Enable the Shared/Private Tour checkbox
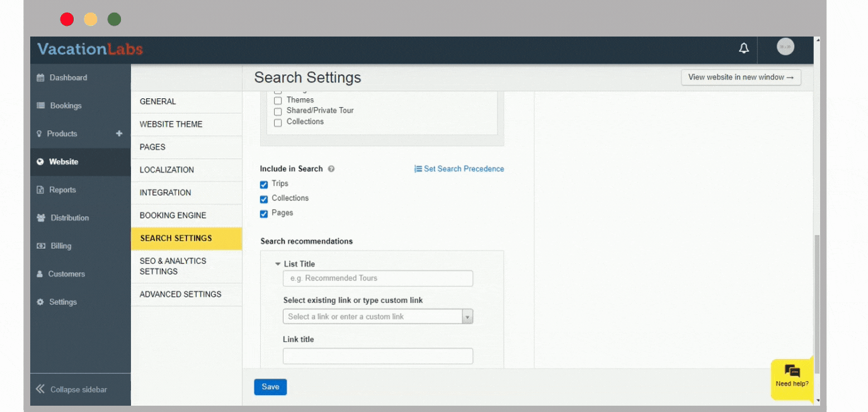 click(x=278, y=112)
